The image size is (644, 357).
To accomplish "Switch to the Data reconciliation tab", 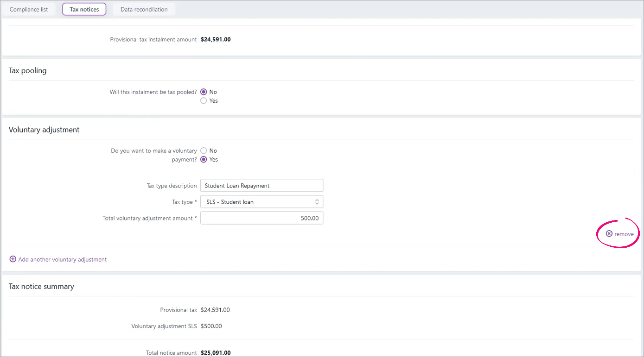I will [144, 9].
